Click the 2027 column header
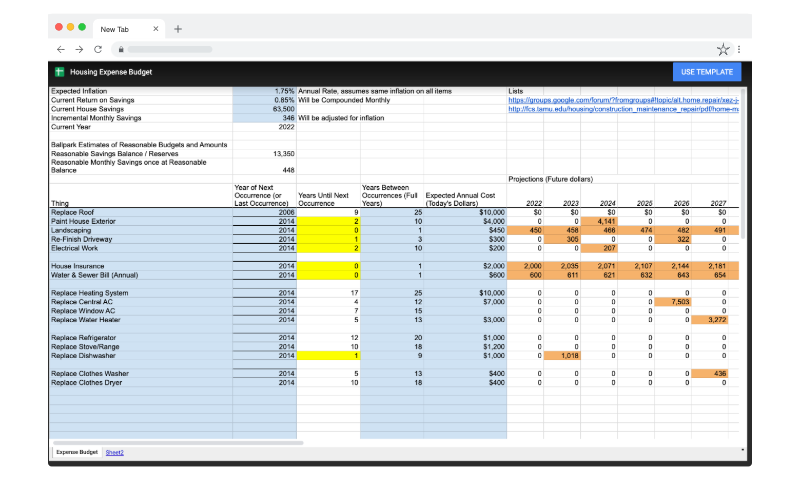This screenshot has width=800, height=480. pos(718,203)
